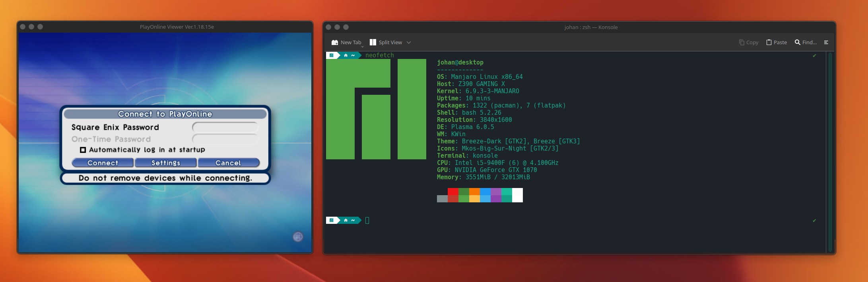Click the One-Time Password field
Screen dimensions: 868x282
tap(225, 139)
